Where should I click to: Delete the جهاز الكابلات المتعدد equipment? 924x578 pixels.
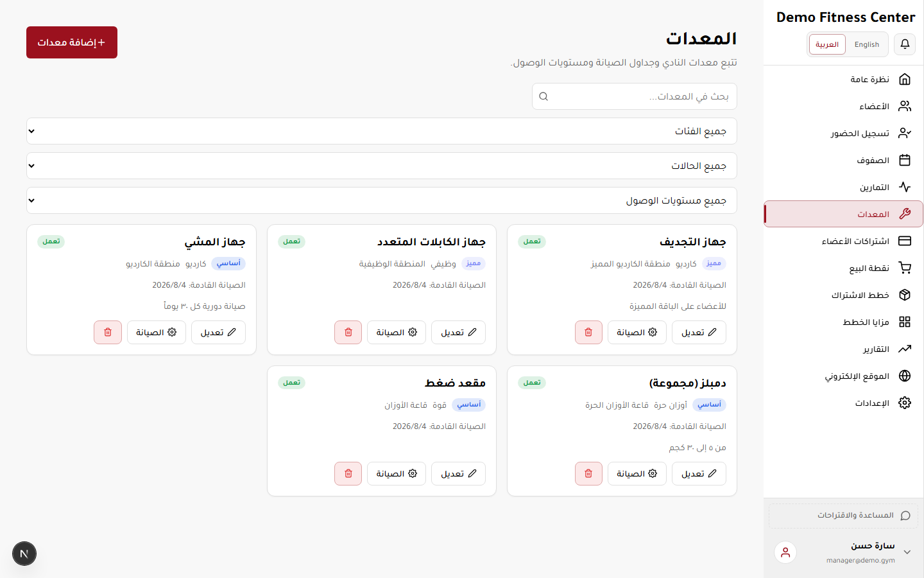pyautogui.click(x=348, y=332)
